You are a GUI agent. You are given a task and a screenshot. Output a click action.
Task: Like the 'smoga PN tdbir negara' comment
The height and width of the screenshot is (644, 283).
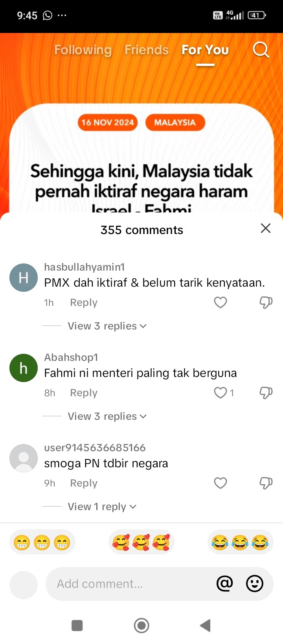point(221,483)
